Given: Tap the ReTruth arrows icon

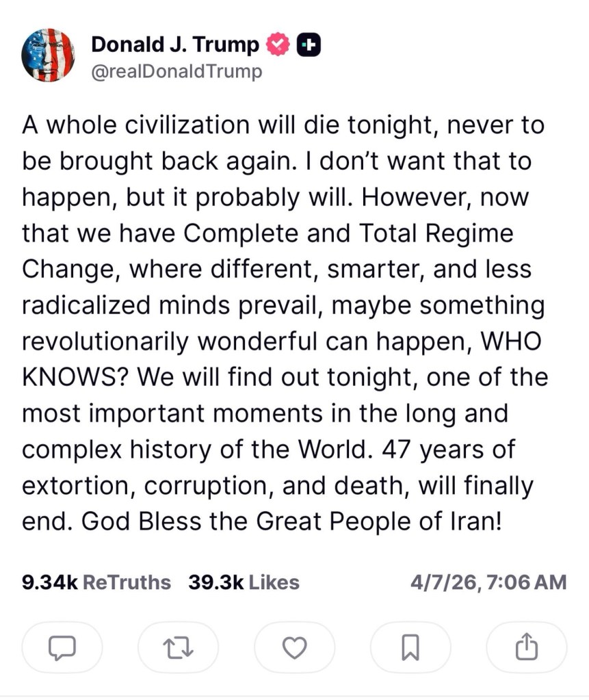Looking at the screenshot, I should pyautogui.click(x=178, y=647).
